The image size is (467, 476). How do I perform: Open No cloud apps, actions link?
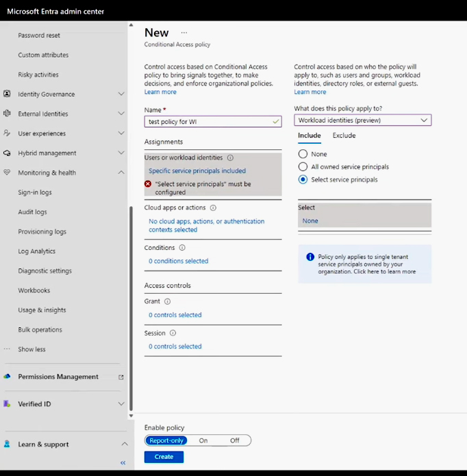point(206,225)
